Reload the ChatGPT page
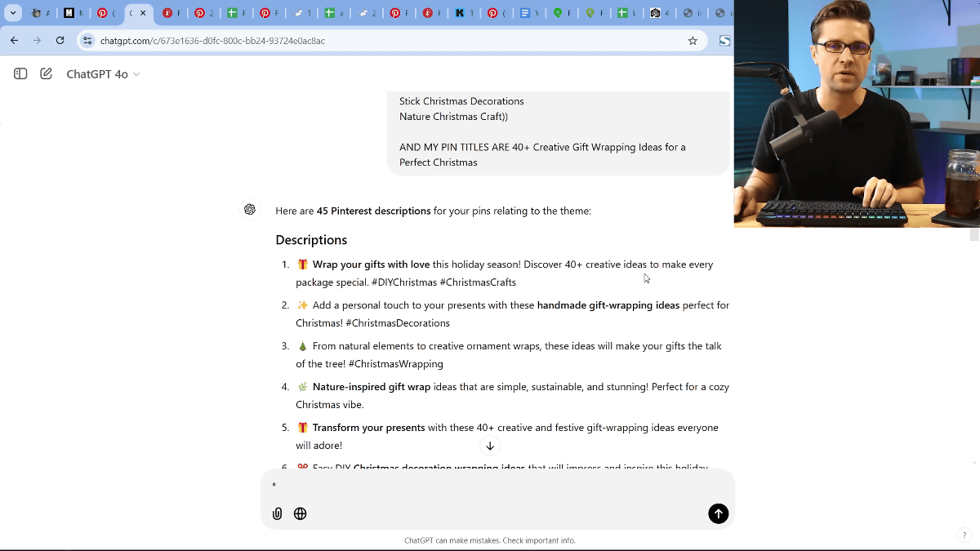The height and width of the screenshot is (551, 980). (x=60, y=40)
